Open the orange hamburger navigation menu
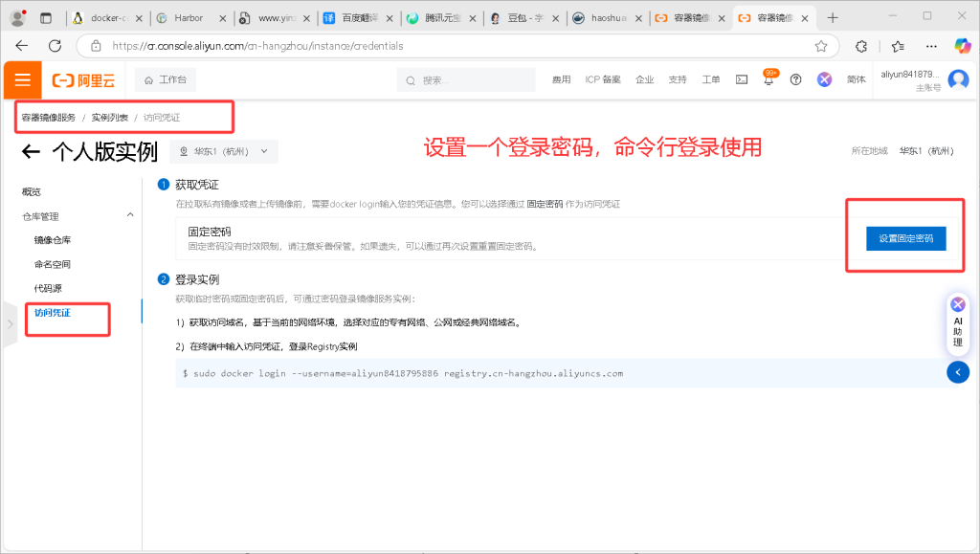The height and width of the screenshot is (554, 980). [x=22, y=80]
